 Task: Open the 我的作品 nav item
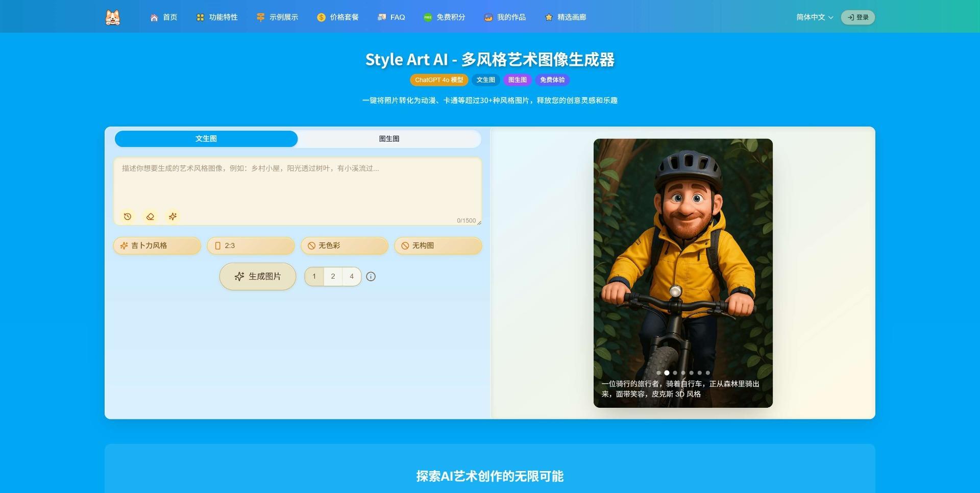(x=505, y=17)
